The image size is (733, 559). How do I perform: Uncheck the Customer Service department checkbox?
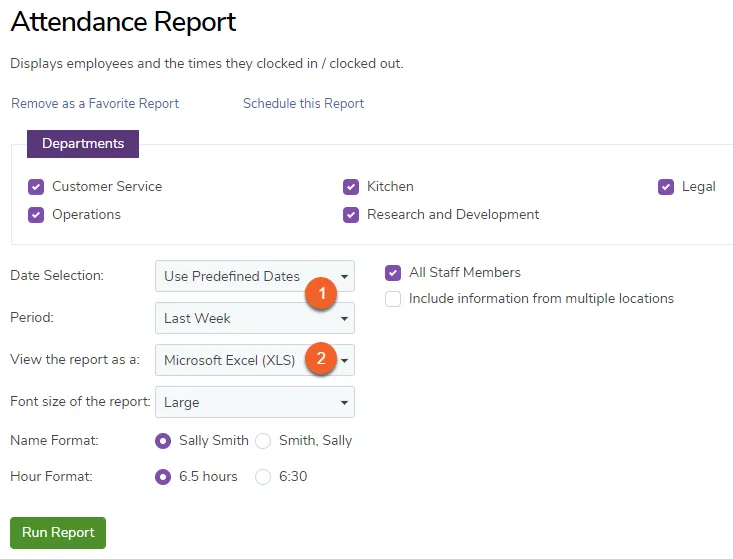(36, 187)
